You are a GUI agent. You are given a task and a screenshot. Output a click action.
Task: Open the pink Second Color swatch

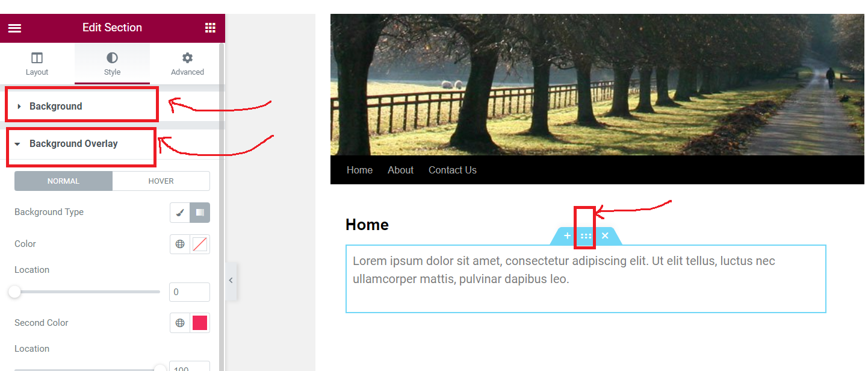(x=200, y=323)
